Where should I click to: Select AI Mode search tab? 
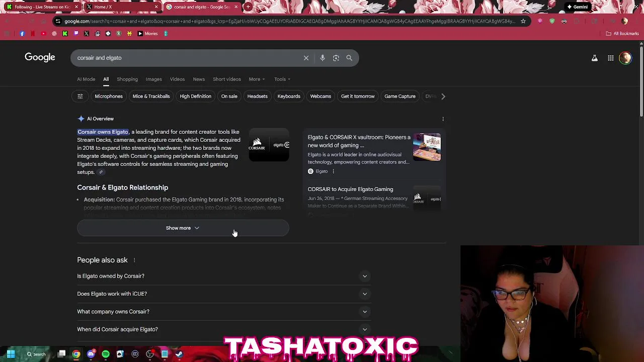point(86,79)
